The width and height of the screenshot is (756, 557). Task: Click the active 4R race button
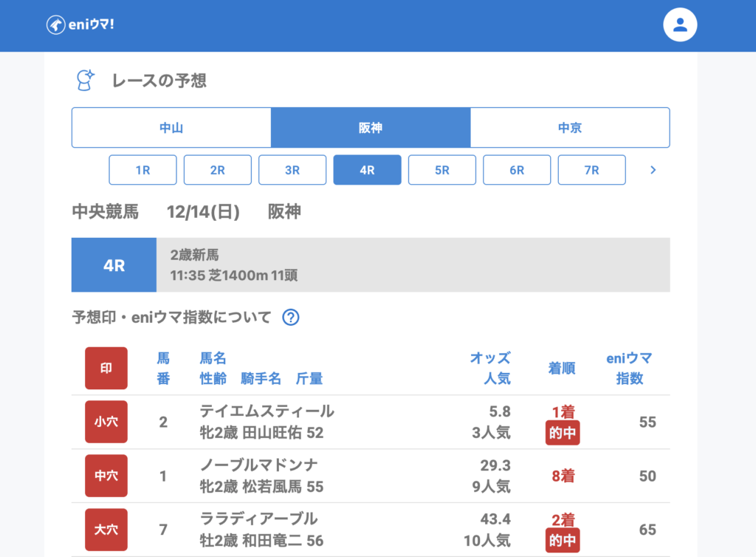pos(367,170)
